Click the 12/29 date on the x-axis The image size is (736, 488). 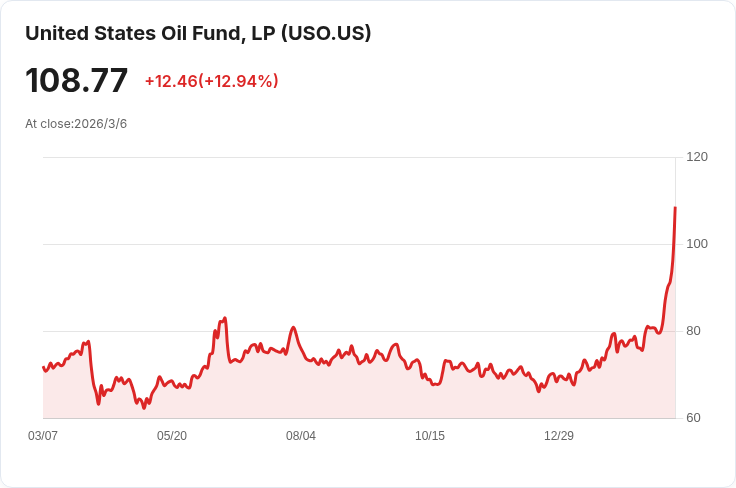tap(559, 436)
